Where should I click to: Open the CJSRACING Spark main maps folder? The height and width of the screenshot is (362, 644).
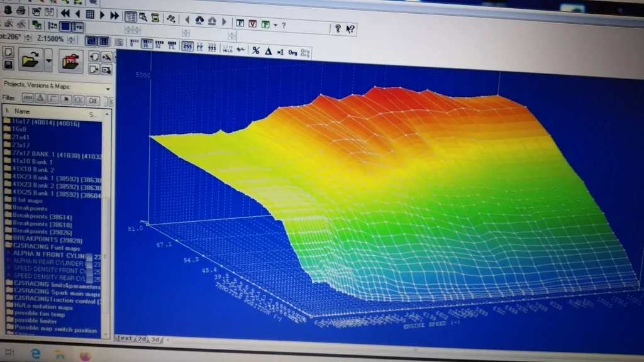click(x=53, y=293)
